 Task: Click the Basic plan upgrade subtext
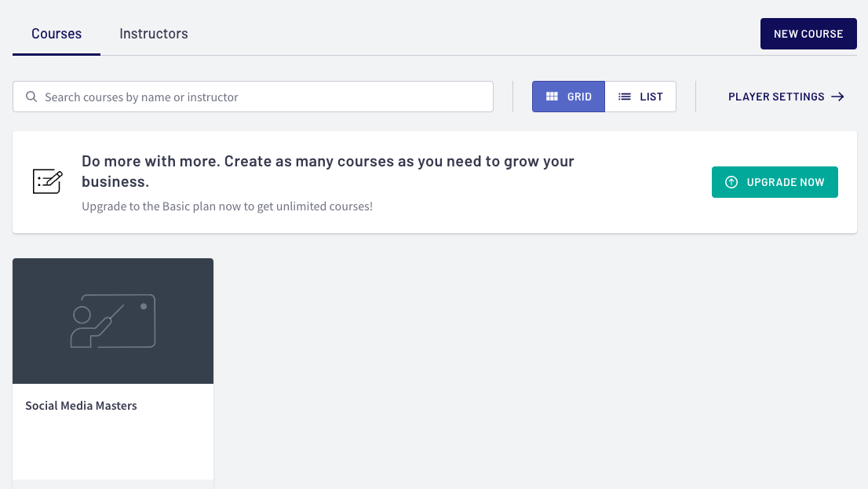[x=227, y=206]
